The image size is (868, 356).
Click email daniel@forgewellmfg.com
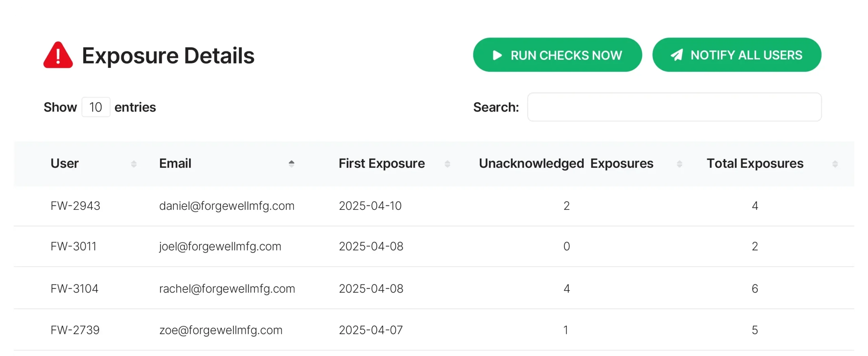pyautogui.click(x=226, y=206)
